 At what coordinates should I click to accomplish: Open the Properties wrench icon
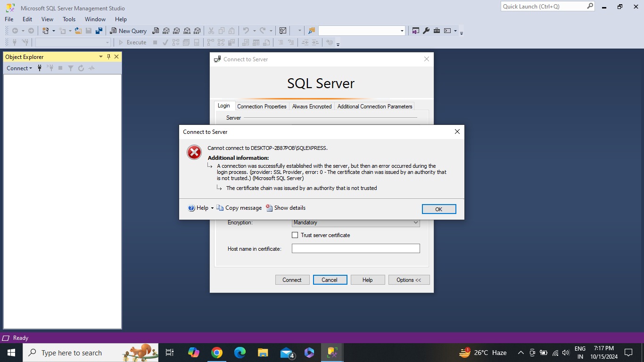tap(426, 31)
